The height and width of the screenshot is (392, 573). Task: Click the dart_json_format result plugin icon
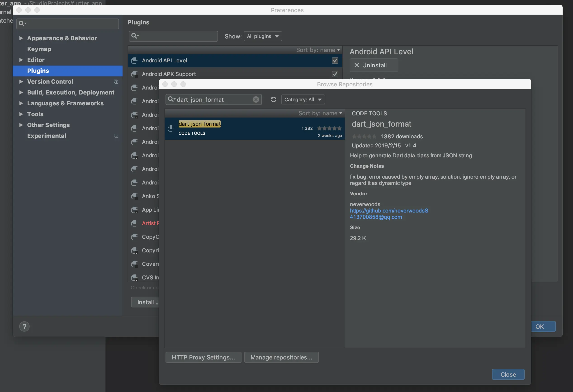click(x=171, y=128)
